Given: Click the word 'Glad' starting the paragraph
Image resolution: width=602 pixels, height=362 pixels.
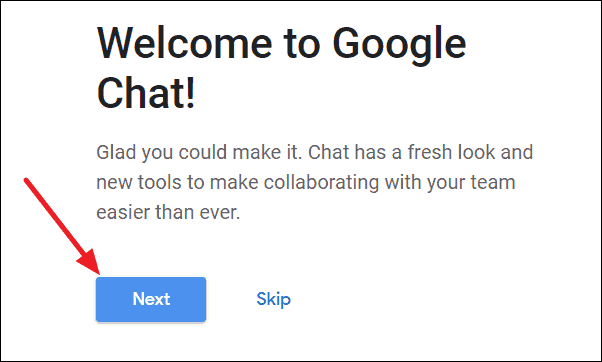Looking at the screenshot, I should [116, 152].
